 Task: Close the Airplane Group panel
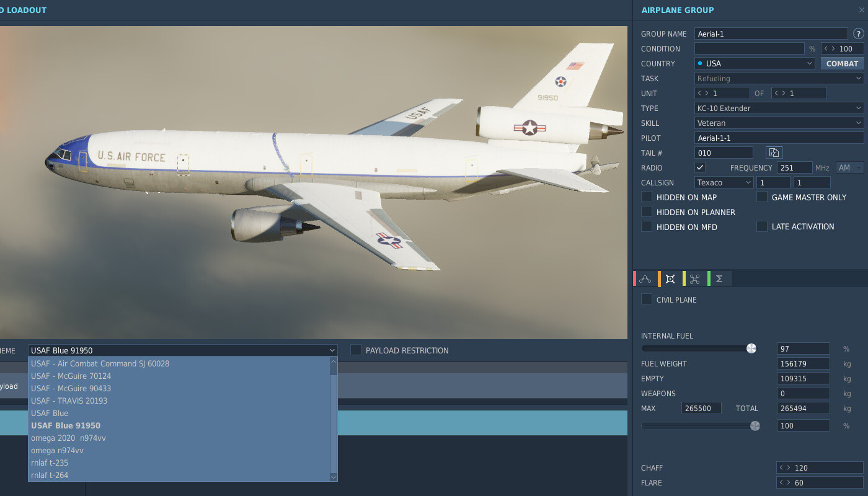(x=861, y=10)
